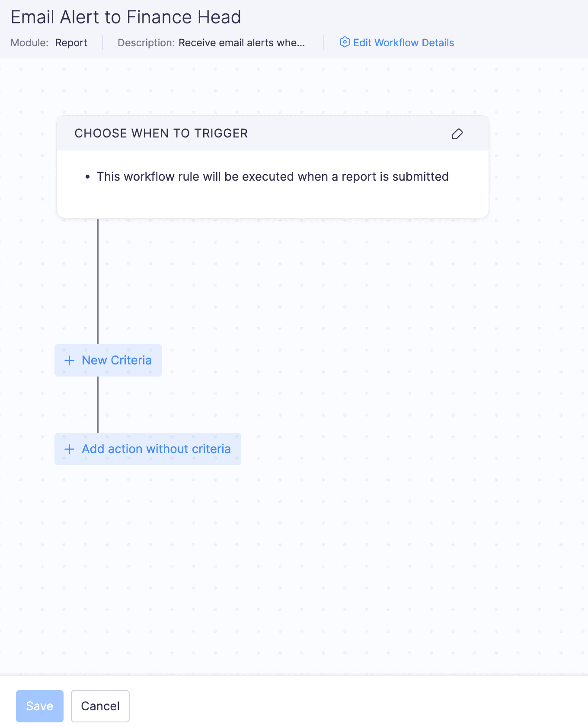Click the plus icon on New Criteria
The width and height of the screenshot is (588, 728).
click(x=69, y=361)
